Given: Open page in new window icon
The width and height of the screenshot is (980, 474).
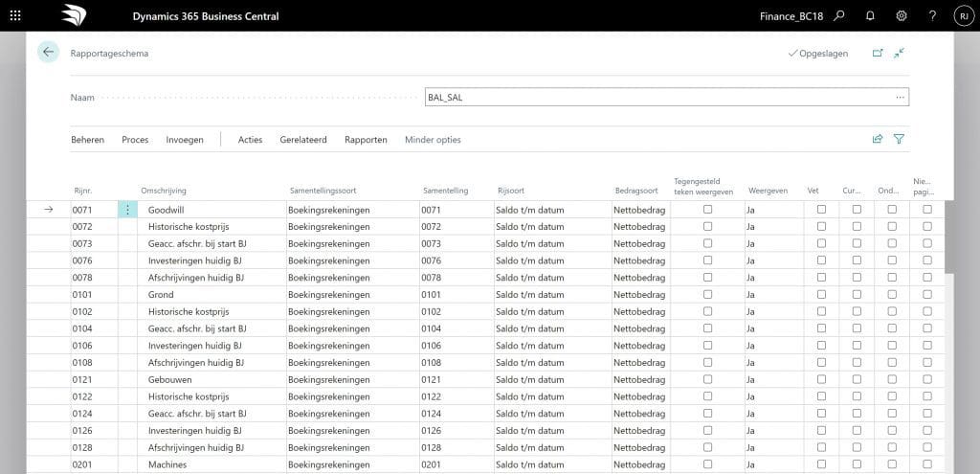Looking at the screenshot, I should [x=878, y=54].
